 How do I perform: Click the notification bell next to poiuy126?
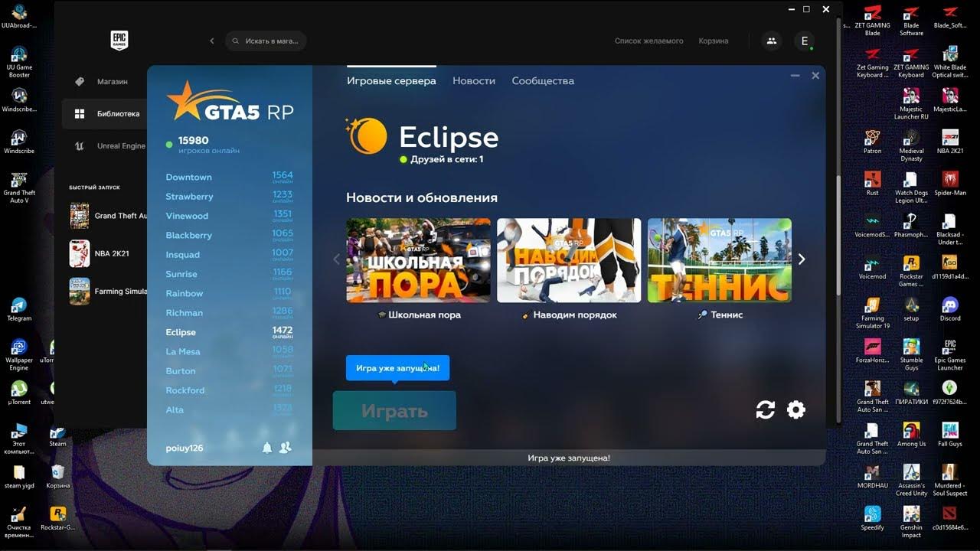pos(267,448)
